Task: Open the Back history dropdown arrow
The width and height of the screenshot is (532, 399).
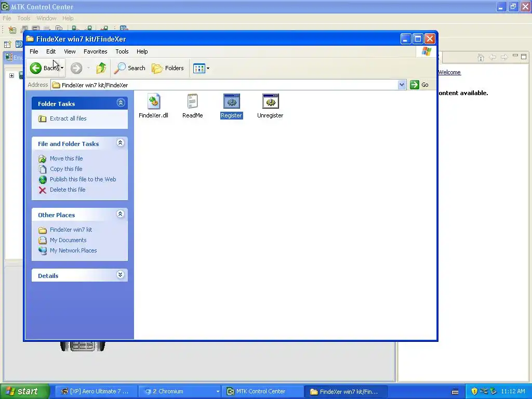Action: pos(62,68)
